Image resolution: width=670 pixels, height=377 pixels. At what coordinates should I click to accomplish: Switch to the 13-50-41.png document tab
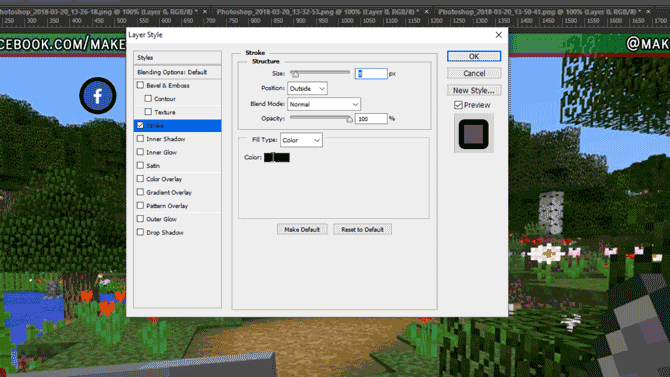pyautogui.click(x=539, y=12)
